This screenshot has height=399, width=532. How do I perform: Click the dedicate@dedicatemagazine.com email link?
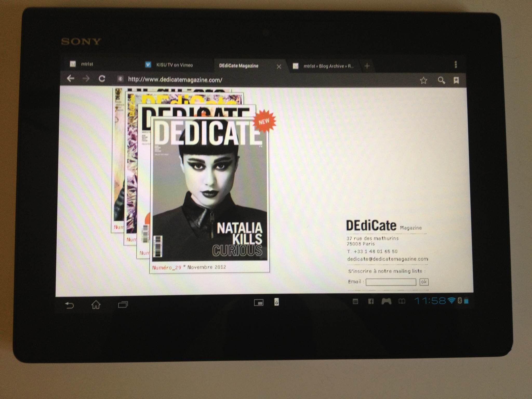point(387,259)
